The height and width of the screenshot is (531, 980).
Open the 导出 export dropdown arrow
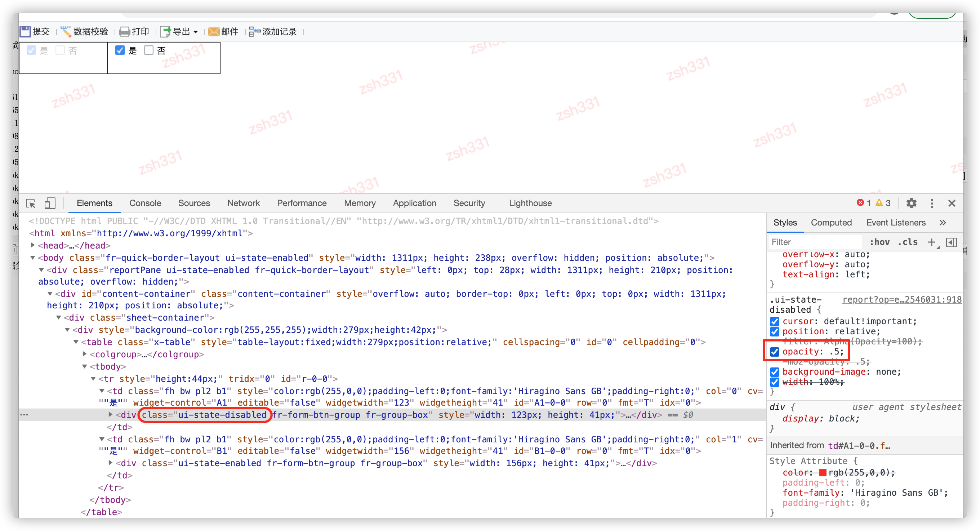[x=196, y=32]
